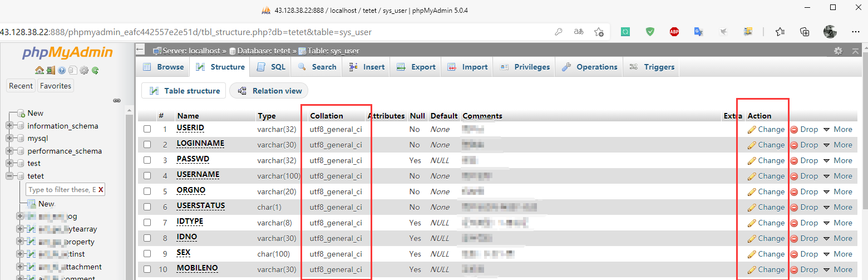Open More dropdown for USERID row
Image resolution: width=868 pixels, height=280 pixels.
point(837,129)
